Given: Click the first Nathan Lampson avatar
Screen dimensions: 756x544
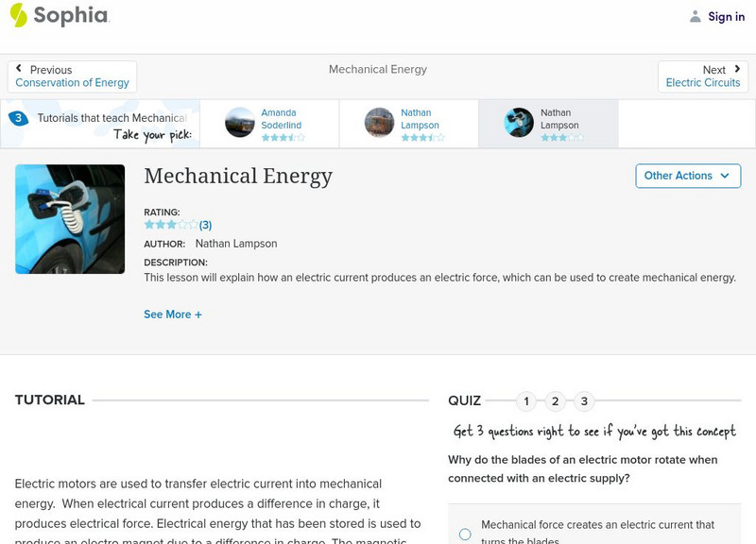Looking at the screenshot, I should [378, 123].
